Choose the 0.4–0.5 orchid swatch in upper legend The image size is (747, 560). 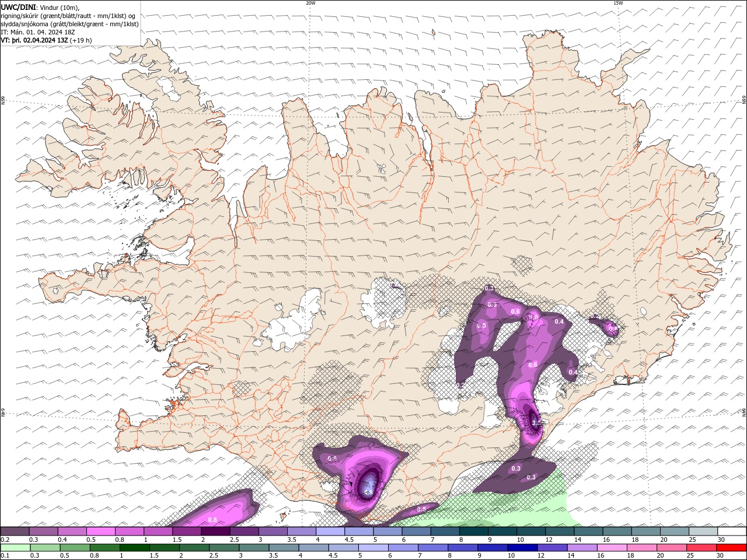pos(72,531)
